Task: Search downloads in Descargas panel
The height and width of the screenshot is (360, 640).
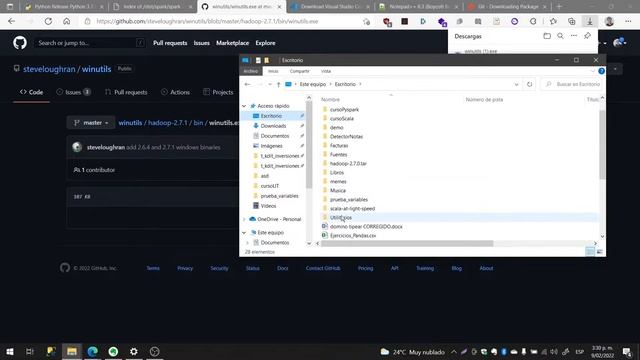Action: [x=560, y=36]
